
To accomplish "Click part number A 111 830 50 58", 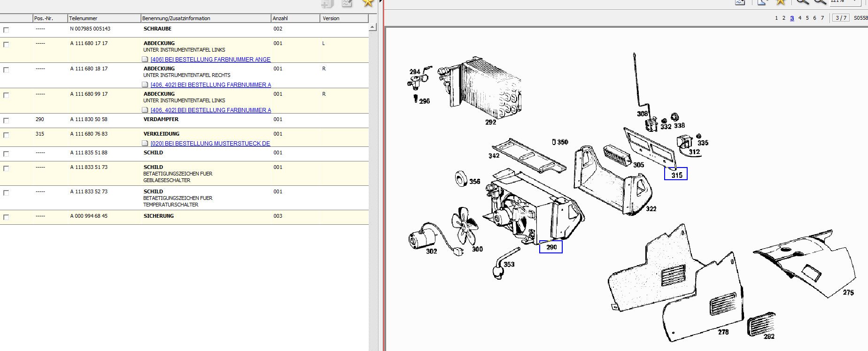I will click(x=89, y=119).
